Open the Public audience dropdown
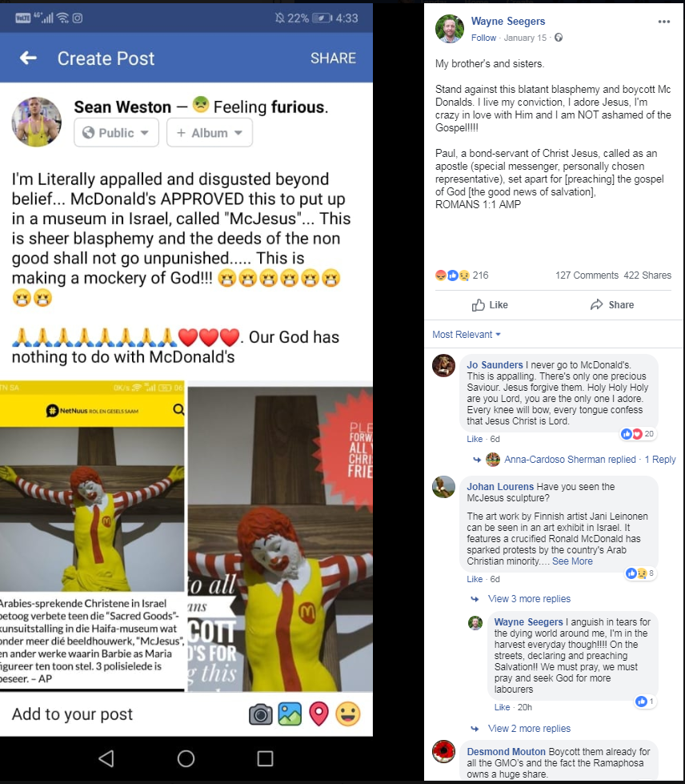Screen dimensions: 685x784 pos(116,132)
